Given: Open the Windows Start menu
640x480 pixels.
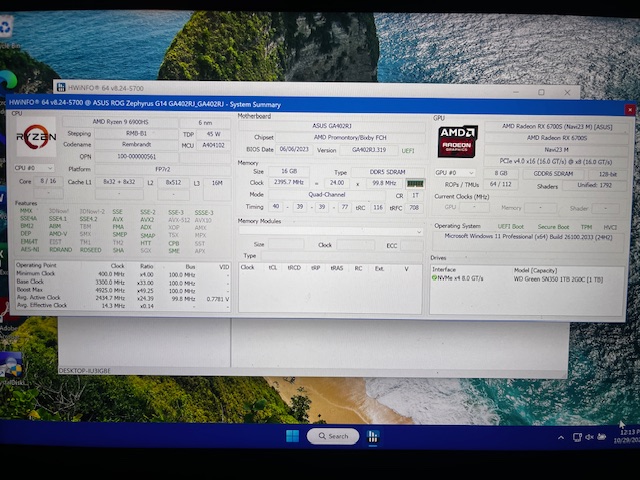Looking at the screenshot, I should pyautogui.click(x=291, y=436).
